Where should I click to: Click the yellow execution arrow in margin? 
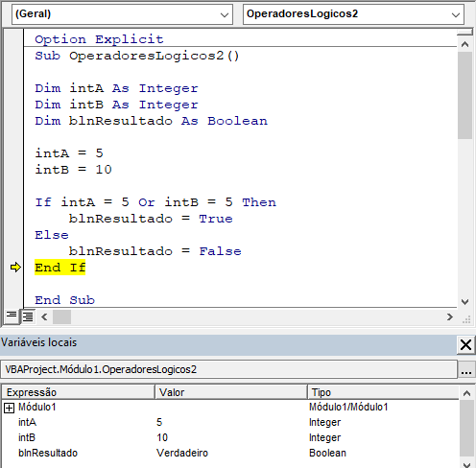pyautogui.click(x=15, y=268)
